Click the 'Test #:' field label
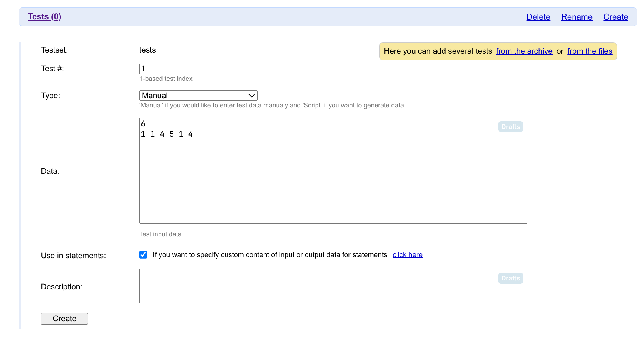This screenshot has height=356, width=644. [x=52, y=69]
